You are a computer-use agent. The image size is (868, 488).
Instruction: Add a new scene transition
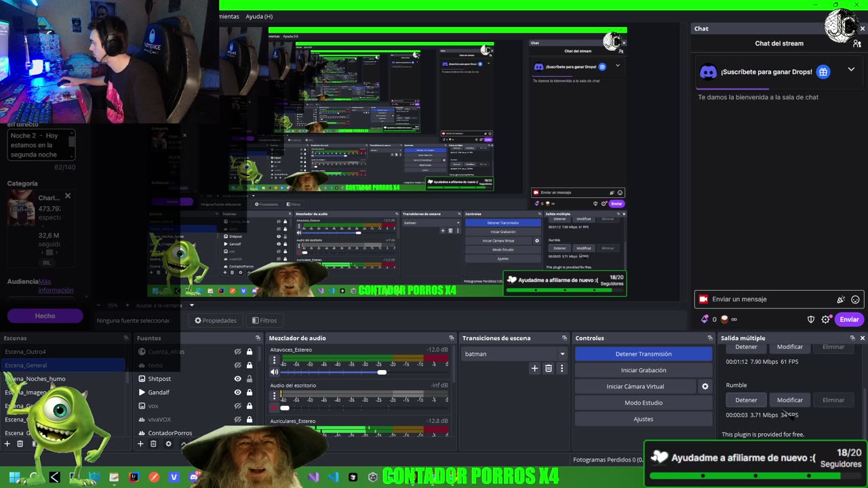coord(534,368)
